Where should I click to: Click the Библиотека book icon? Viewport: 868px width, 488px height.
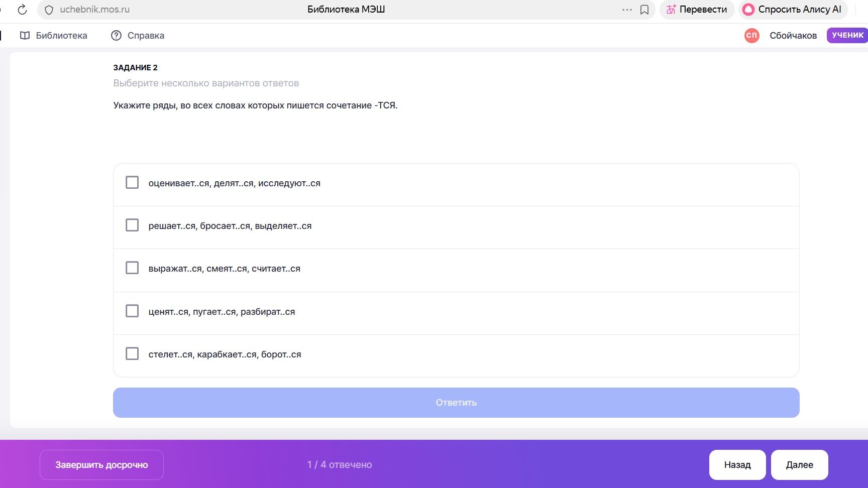25,36
